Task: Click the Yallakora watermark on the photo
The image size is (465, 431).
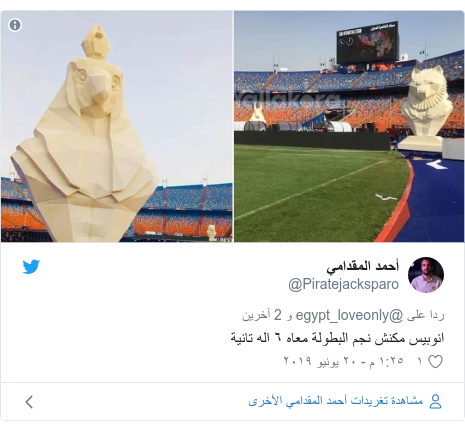Action: (288, 99)
